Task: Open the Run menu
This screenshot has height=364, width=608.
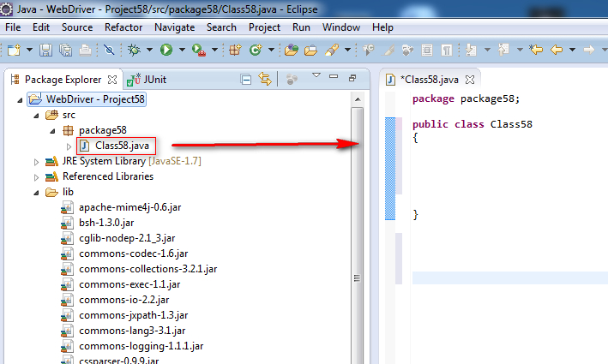Action: pos(301,27)
